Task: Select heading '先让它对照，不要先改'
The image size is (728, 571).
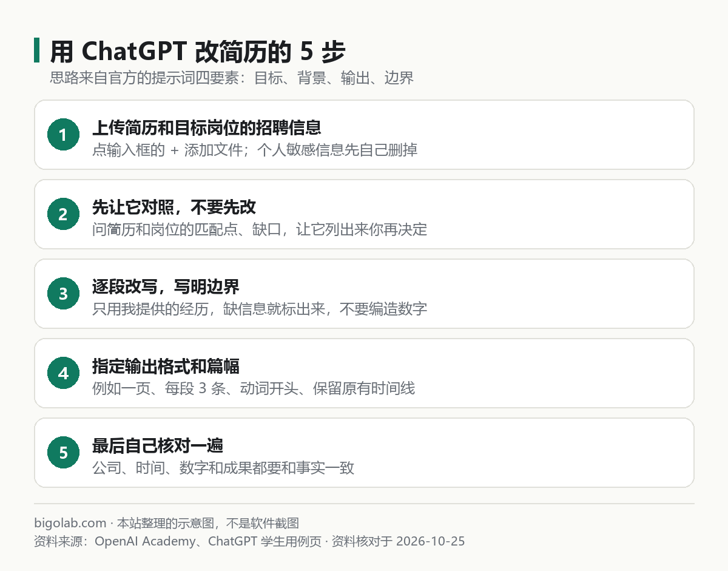Action: [x=174, y=208]
